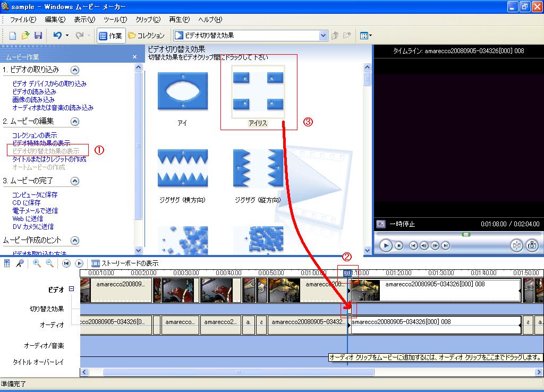Click the DV カメラに送信 link
Screen dimensions: 544x392
point(33,226)
